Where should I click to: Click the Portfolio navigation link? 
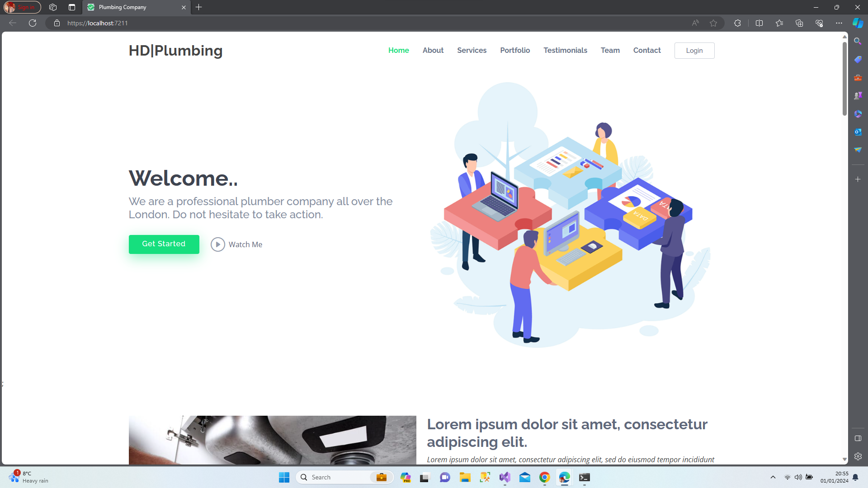(515, 50)
